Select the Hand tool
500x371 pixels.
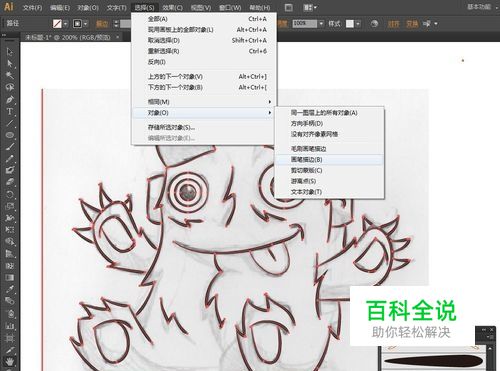tap(9, 361)
